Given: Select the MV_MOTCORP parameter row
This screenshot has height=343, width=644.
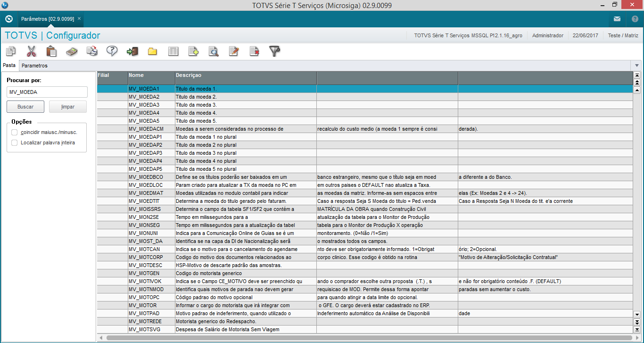Looking at the screenshot, I should pyautogui.click(x=364, y=257).
